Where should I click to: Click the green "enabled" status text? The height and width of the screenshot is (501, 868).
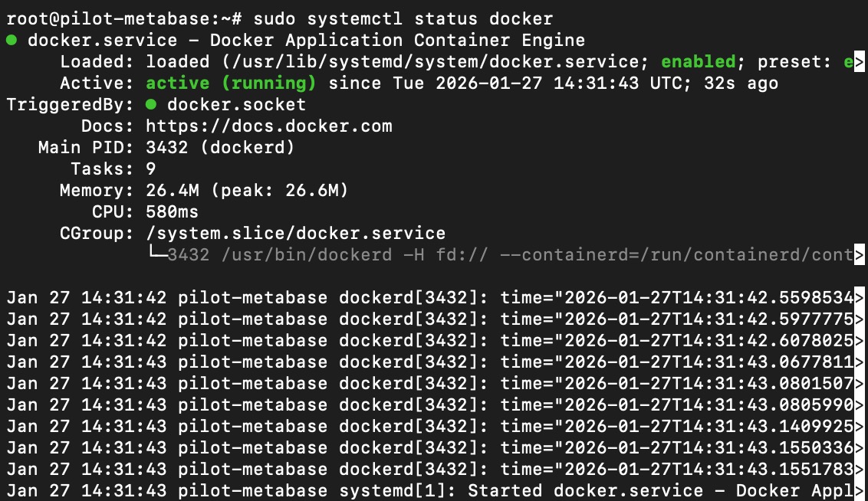[698, 62]
